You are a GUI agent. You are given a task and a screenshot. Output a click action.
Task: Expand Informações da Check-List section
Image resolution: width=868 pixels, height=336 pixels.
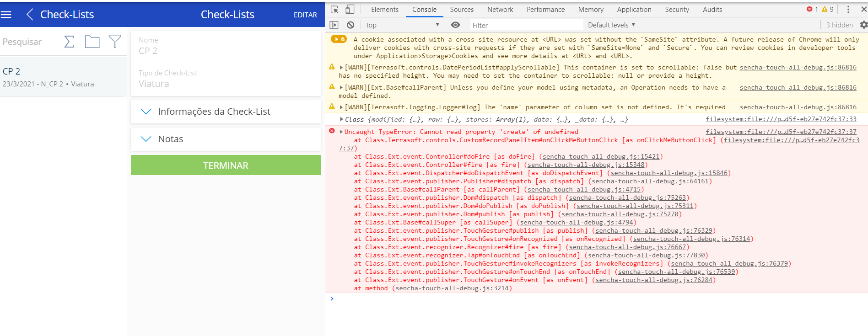point(226,112)
